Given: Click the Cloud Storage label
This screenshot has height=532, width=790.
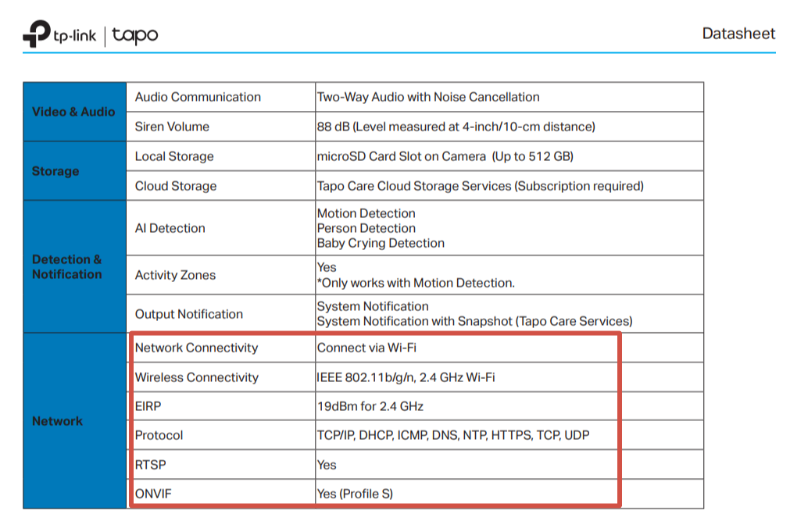Looking at the screenshot, I should (176, 186).
